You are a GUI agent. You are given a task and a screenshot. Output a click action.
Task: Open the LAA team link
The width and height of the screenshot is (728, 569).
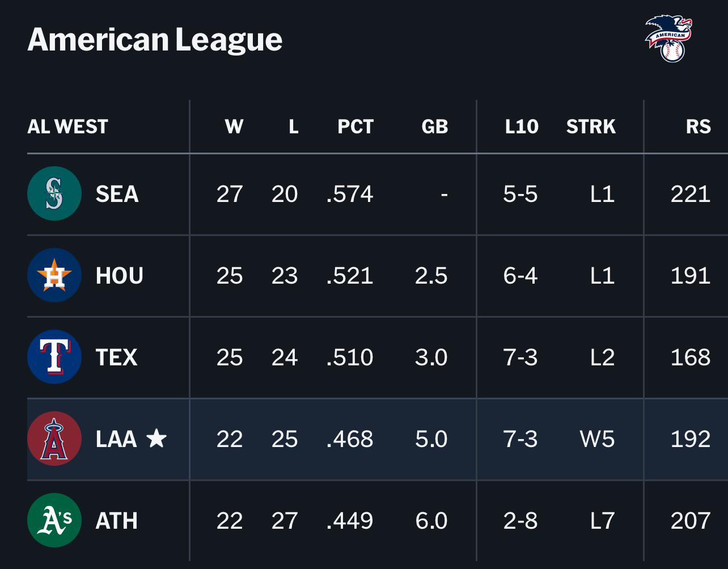(x=116, y=439)
